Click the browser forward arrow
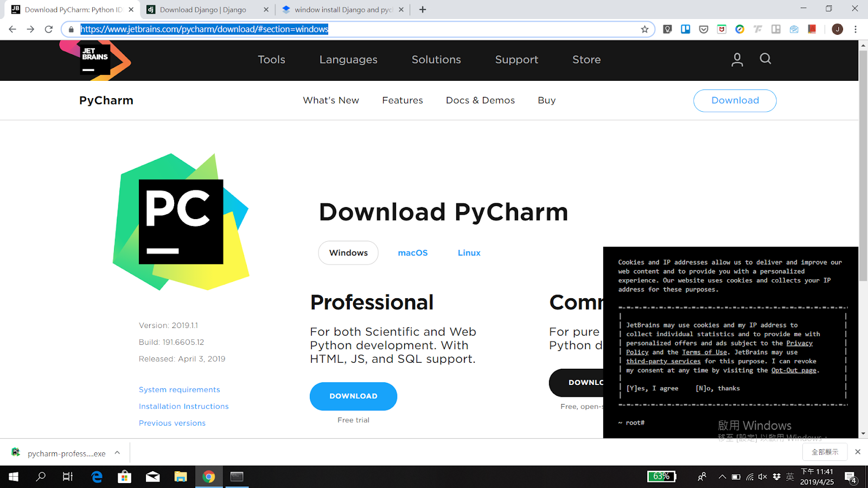The width and height of the screenshot is (868, 488). coord(30,29)
